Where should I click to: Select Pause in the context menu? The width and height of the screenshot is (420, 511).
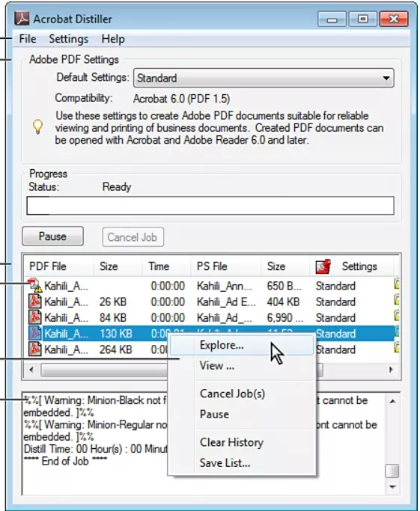coord(241,414)
